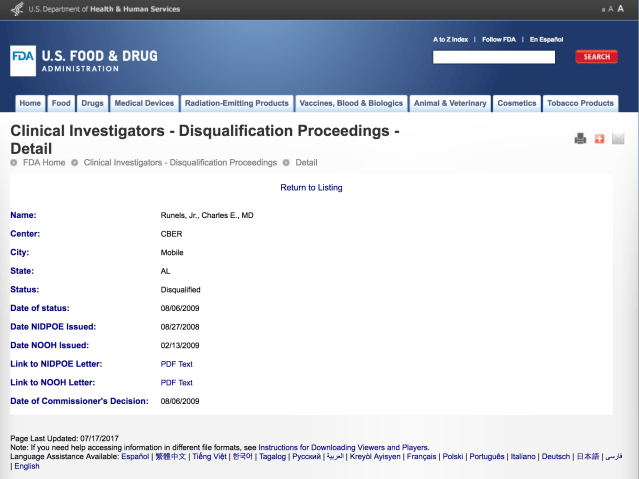
Task: Click the Return to Listing link
Action: [x=311, y=187]
